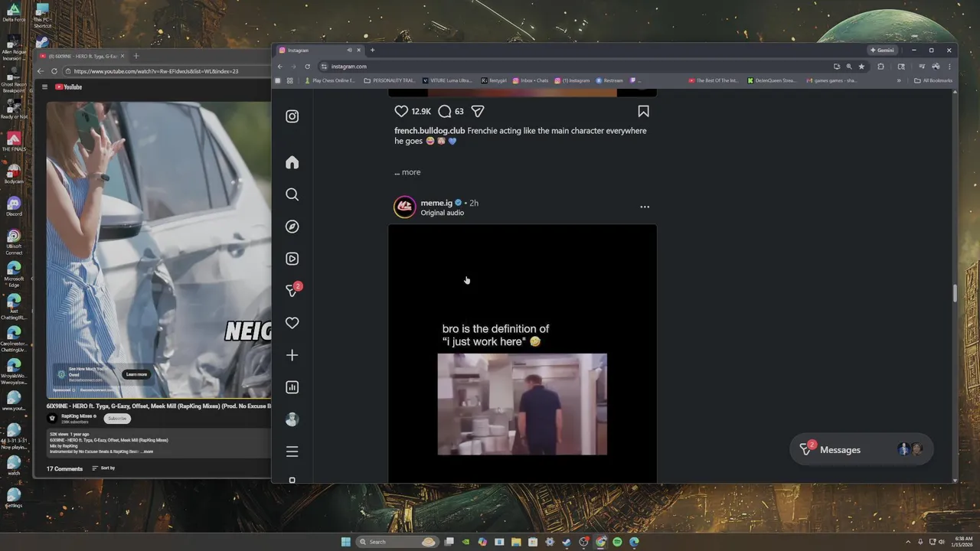Click the Instagram page scrollbar thumb
Screen dimensions: 980x551
[954, 293]
